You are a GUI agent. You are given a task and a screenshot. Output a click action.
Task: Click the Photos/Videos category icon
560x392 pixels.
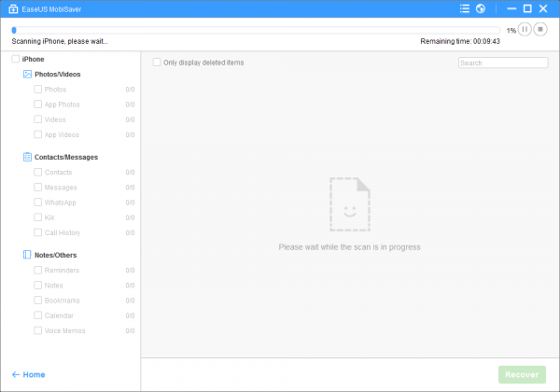[27, 74]
